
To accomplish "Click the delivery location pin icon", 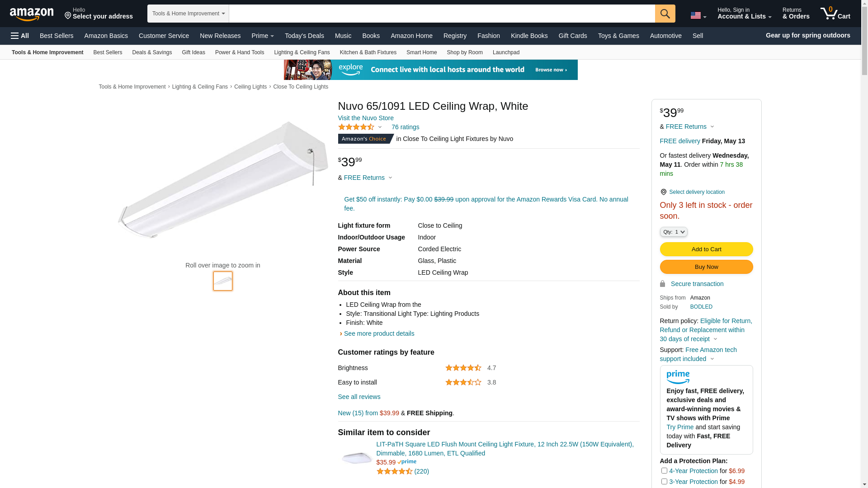I will point(663,192).
